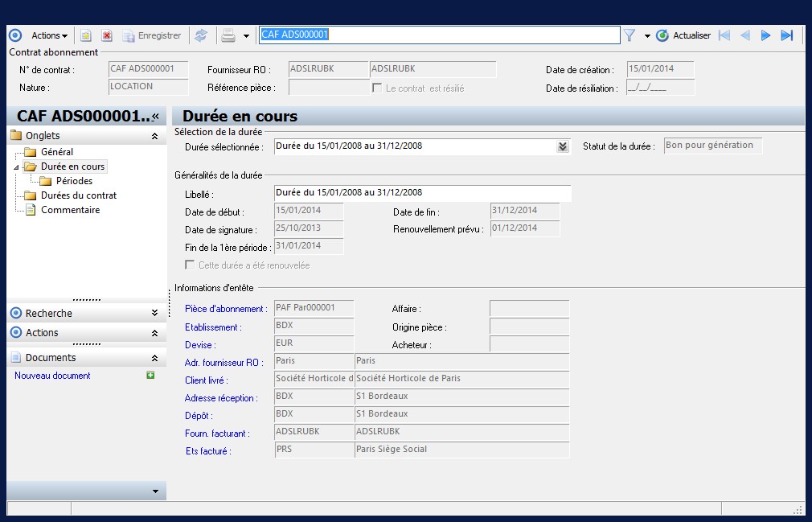Collapse the Documents section

154,358
